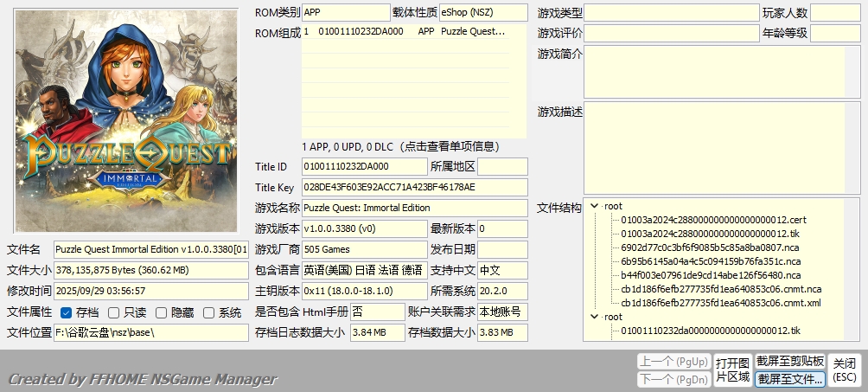Image resolution: width=868 pixels, height=392 pixels.
Task: Enable the 只读 (read-only) checkbox
Action: click(114, 312)
